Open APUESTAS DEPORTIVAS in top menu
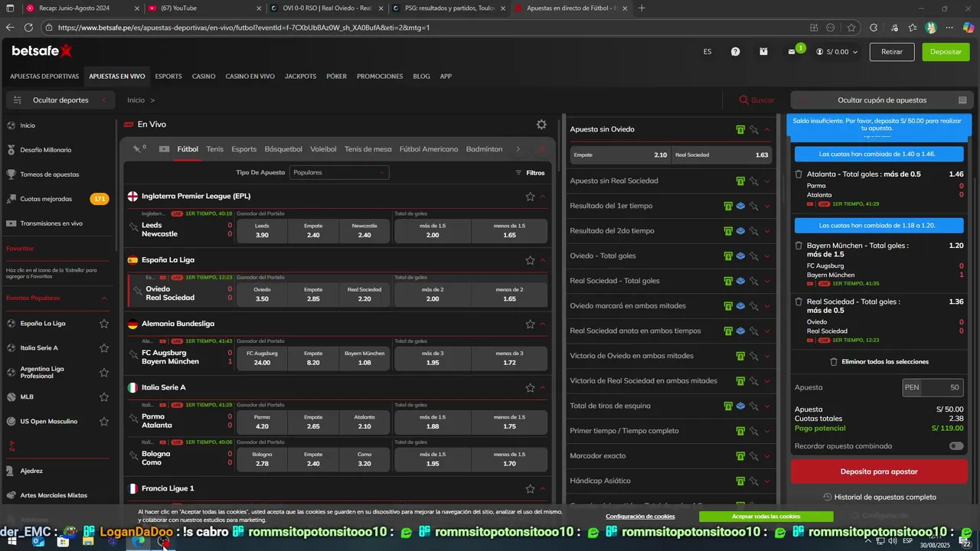Screen dimensions: 980x551 click(x=44, y=77)
